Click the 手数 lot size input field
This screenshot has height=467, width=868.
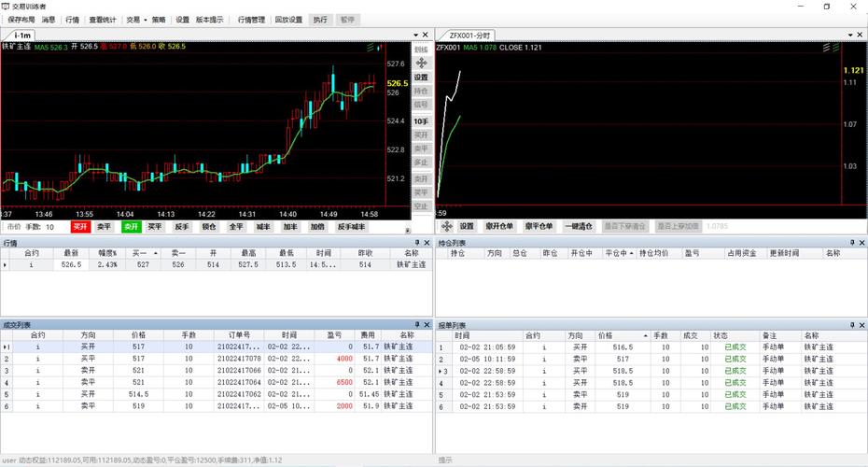click(54, 227)
